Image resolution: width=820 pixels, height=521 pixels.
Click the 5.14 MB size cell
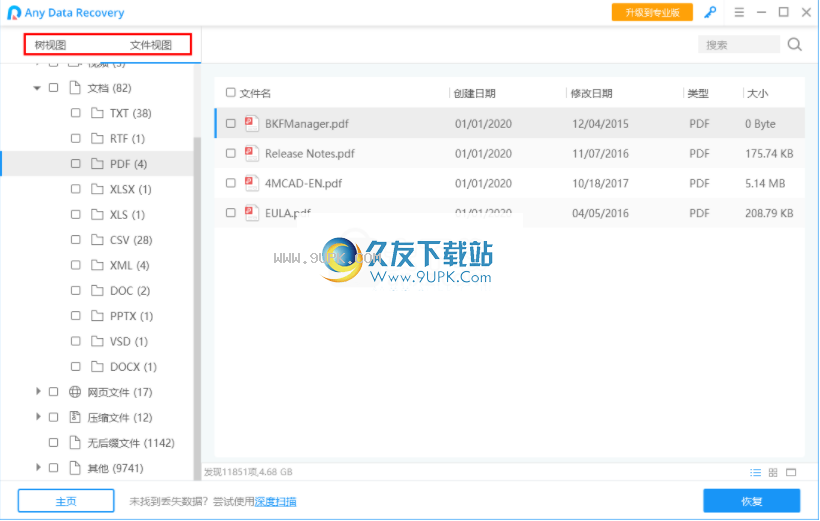point(765,183)
